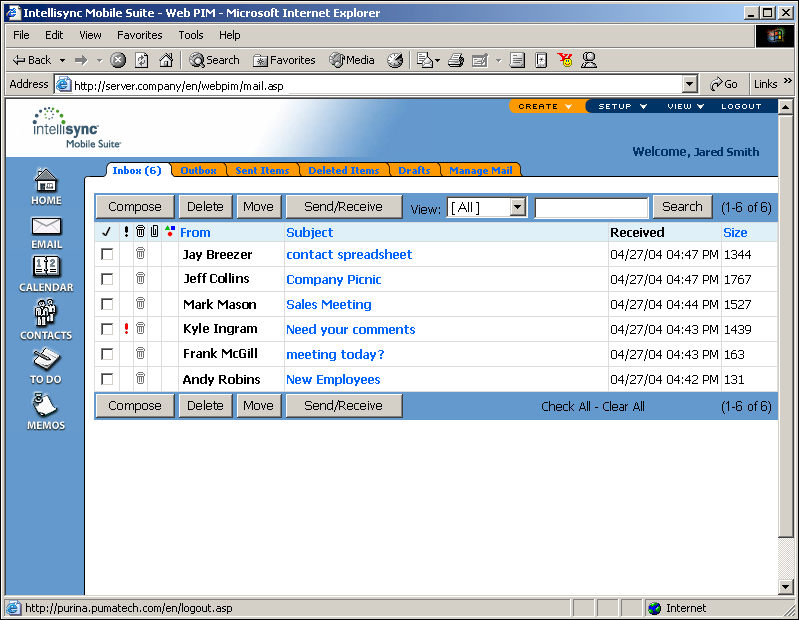Click the Print toolbar icon
Image resolution: width=799 pixels, height=620 pixels.
pyautogui.click(x=456, y=60)
